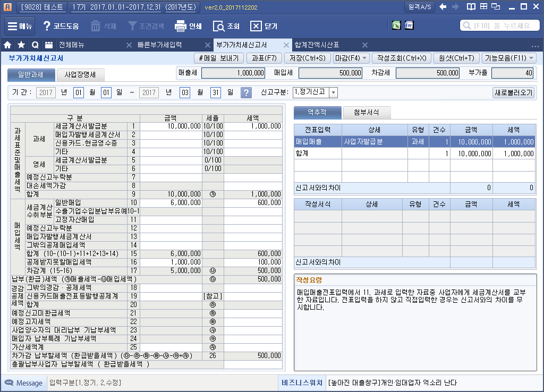The width and height of the screenshot is (544, 392).
Task: Click the [참고] link in row 19
Action: (x=212, y=296)
